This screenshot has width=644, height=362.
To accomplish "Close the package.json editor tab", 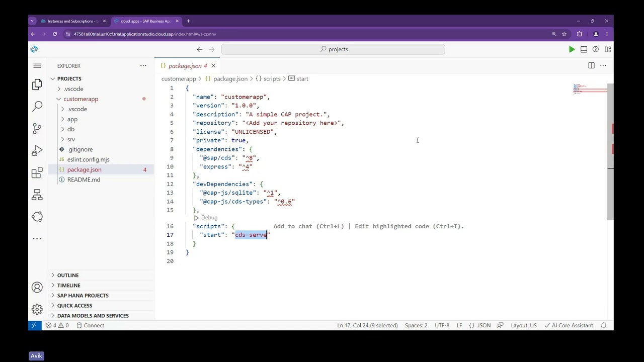I will pyautogui.click(x=213, y=66).
